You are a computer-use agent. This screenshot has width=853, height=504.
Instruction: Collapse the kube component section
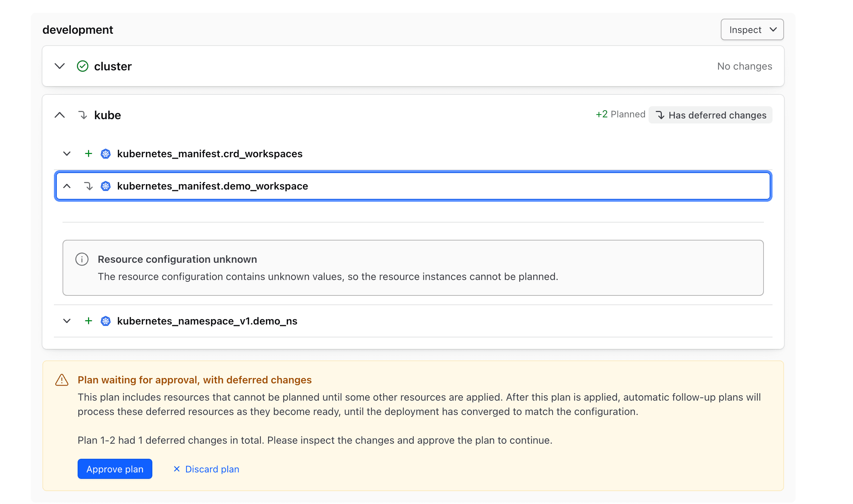[60, 115]
